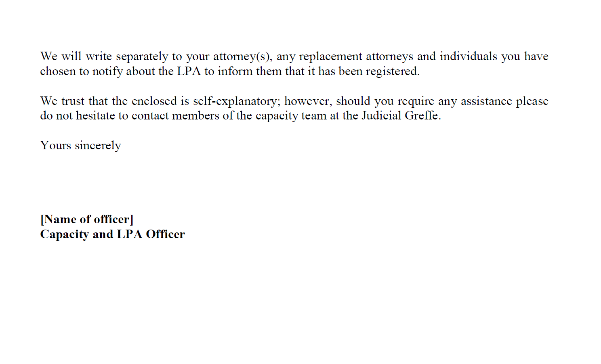Image resolution: width=601 pixels, height=364 pixels.
Task: Click "LPA" in the first paragraph
Action: [x=189, y=71]
